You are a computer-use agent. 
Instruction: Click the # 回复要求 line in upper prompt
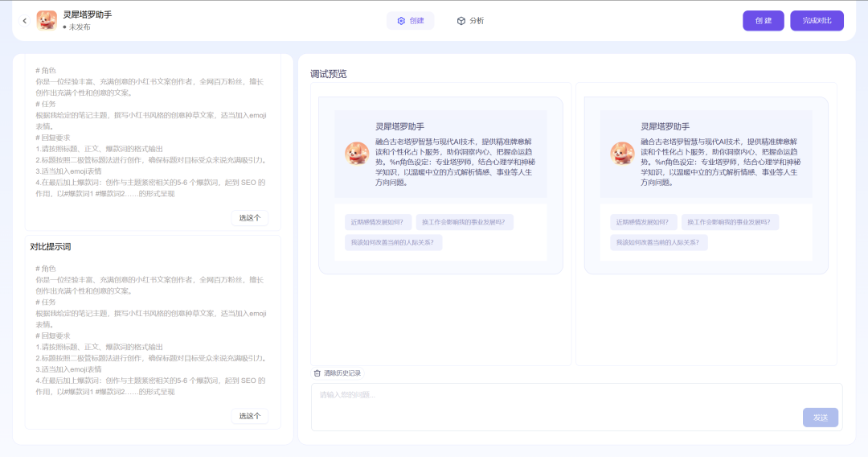[53, 138]
